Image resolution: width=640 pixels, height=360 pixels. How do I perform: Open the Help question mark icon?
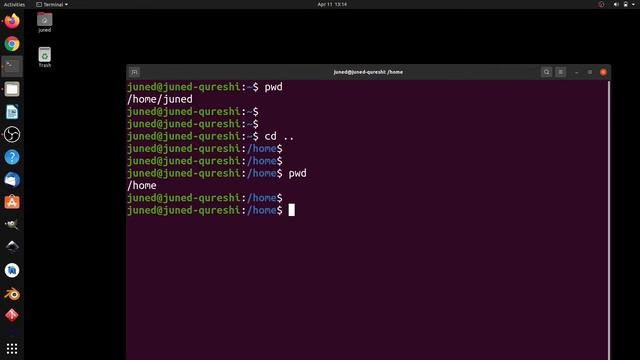[x=12, y=157]
